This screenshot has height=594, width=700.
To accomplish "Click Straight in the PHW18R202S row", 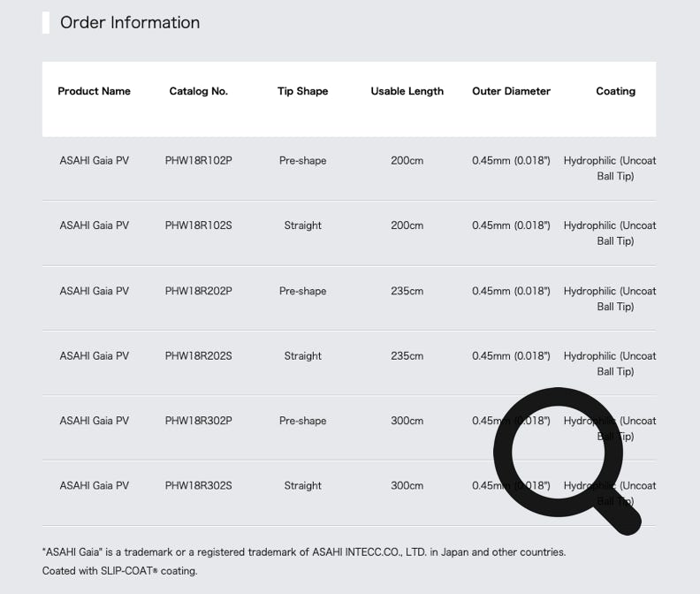I will click(302, 355).
